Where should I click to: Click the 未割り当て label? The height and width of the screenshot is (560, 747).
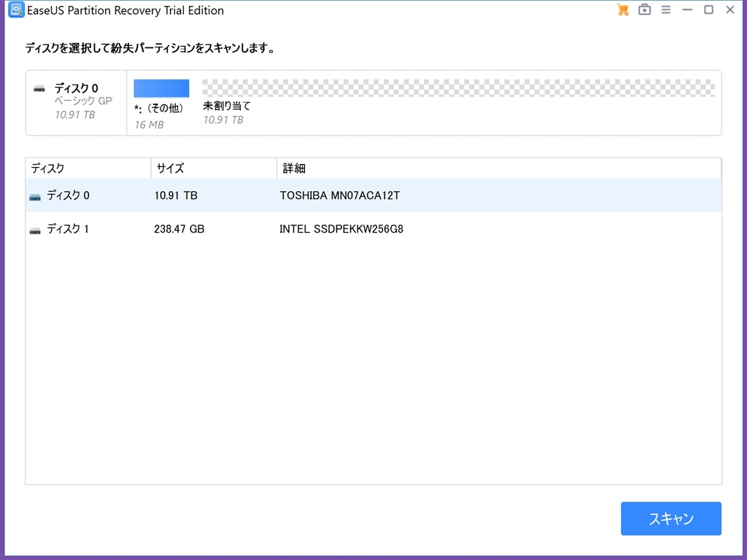pyautogui.click(x=227, y=106)
